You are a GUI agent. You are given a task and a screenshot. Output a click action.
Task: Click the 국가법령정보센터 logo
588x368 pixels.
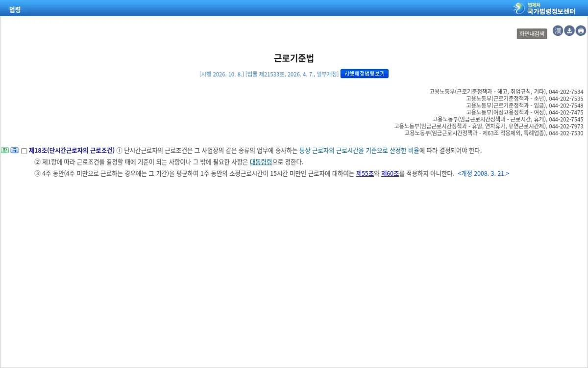point(544,8)
